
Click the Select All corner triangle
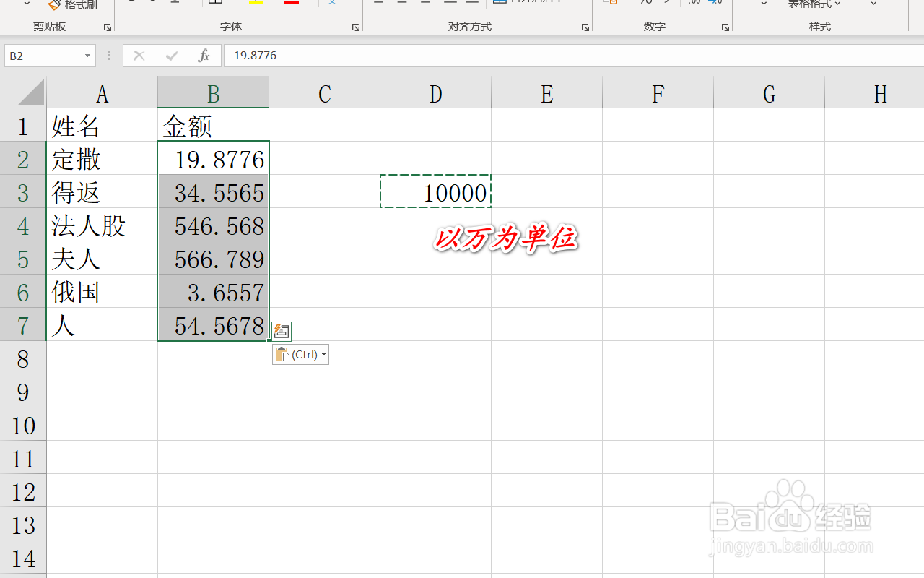point(31,92)
